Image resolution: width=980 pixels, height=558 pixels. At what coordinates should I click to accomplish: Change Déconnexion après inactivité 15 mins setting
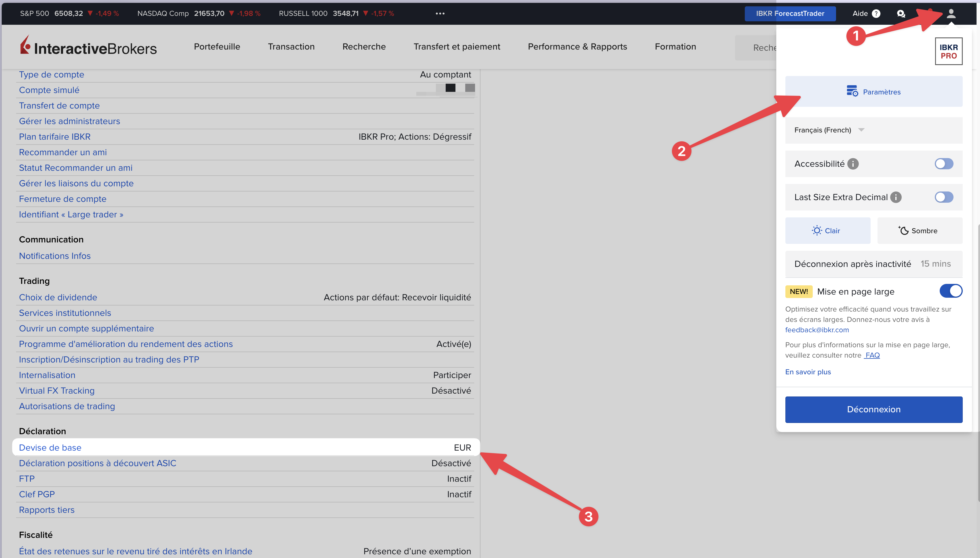coord(935,264)
